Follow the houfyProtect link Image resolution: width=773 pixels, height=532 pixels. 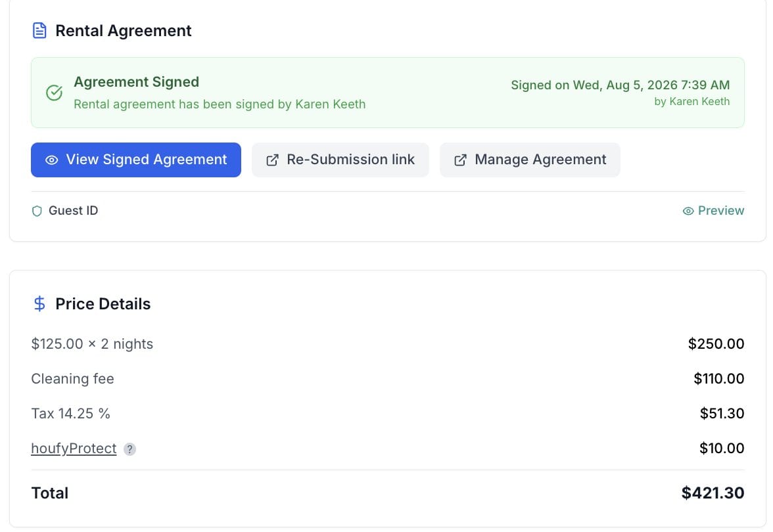tap(74, 448)
